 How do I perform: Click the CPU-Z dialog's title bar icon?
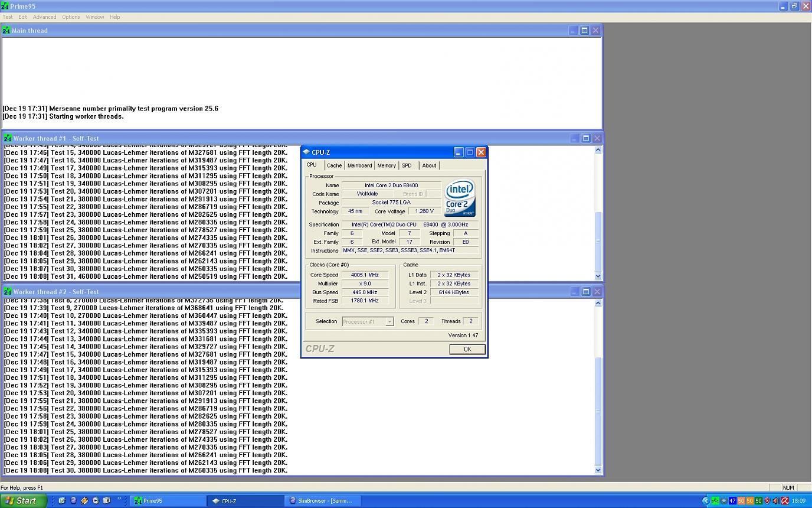click(x=306, y=152)
